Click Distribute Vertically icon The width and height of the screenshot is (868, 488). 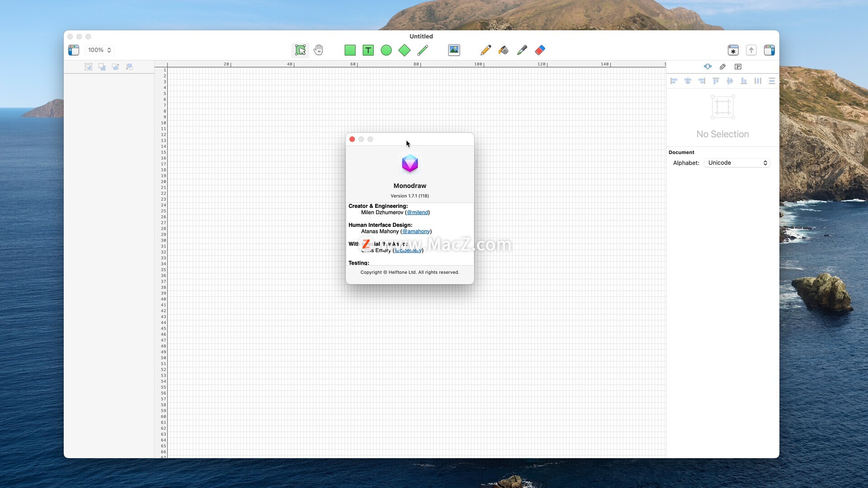pyautogui.click(x=772, y=81)
